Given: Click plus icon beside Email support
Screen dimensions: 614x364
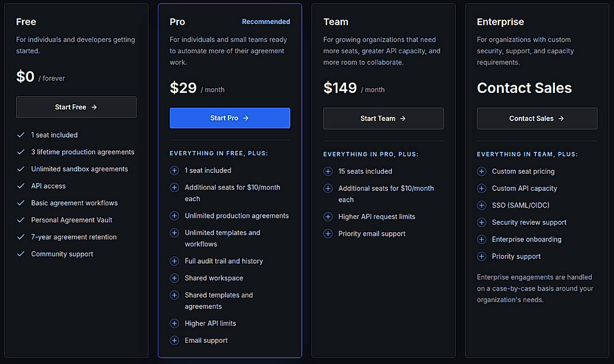Looking at the screenshot, I should tap(174, 340).
